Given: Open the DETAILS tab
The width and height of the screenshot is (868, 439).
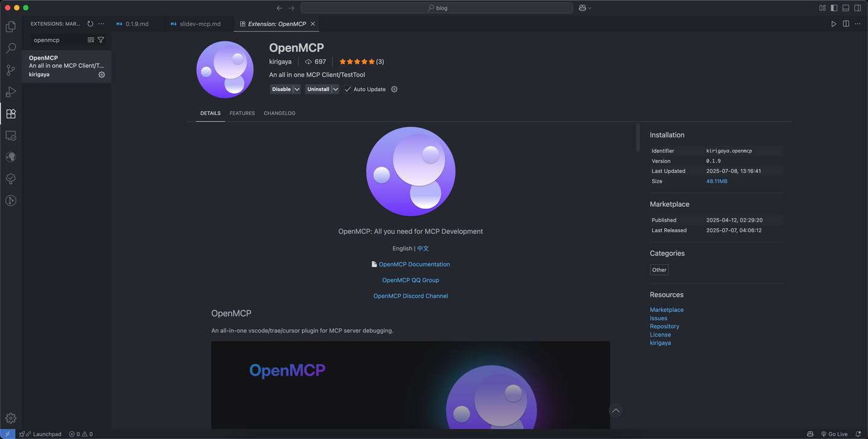Looking at the screenshot, I should click(x=210, y=113).
